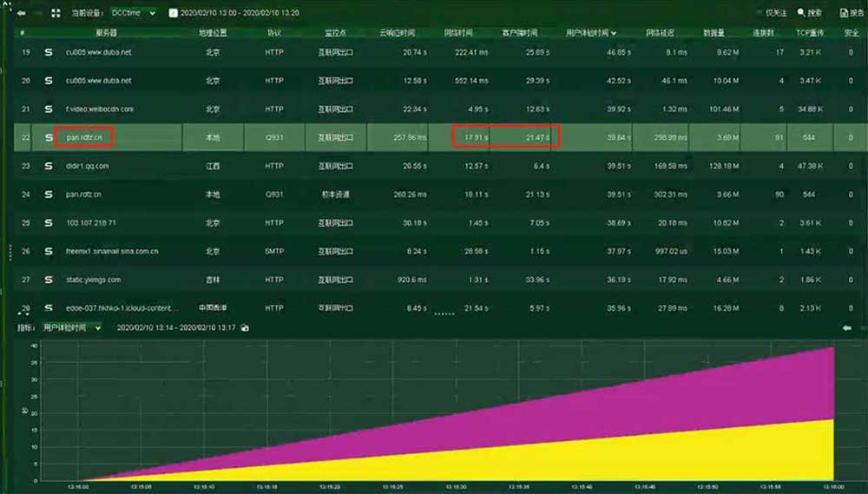Select the edge-037.hkhkg-1.icloud-content server row
Image resolution: width=868 pixels, height=494 pixels.
pyautogui.click(x=122, y=308)
